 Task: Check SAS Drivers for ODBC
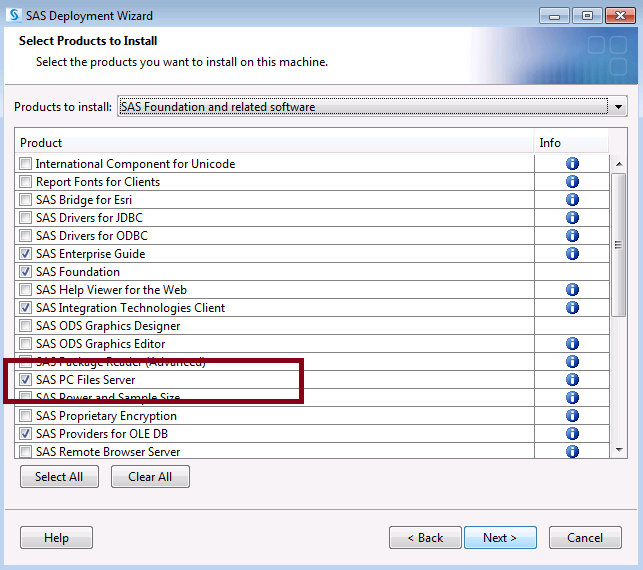(x=25, y=235)
